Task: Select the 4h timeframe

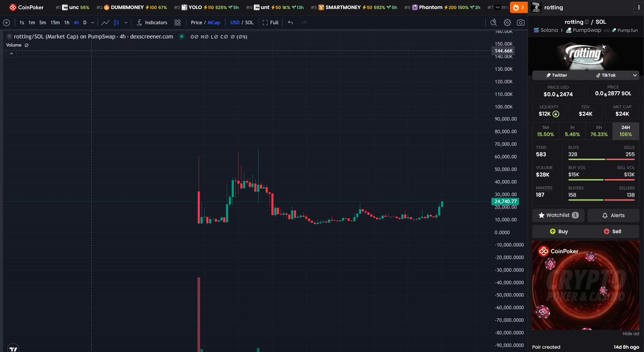Action: point(76,23)
